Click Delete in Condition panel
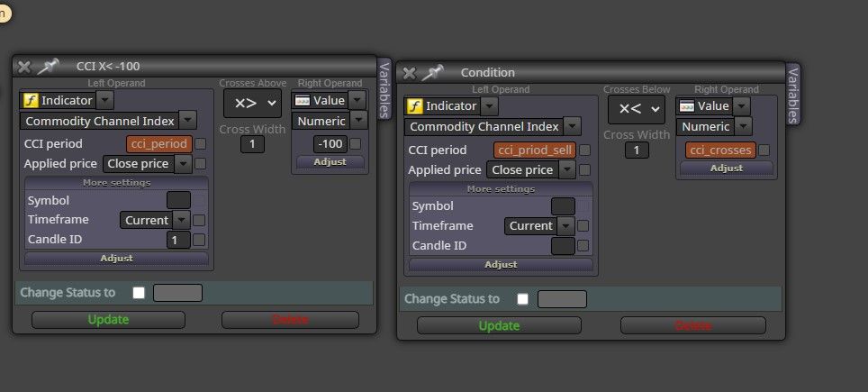Image resolution: width=868 pixels, height=392 pixels. [x=693, y=325]
